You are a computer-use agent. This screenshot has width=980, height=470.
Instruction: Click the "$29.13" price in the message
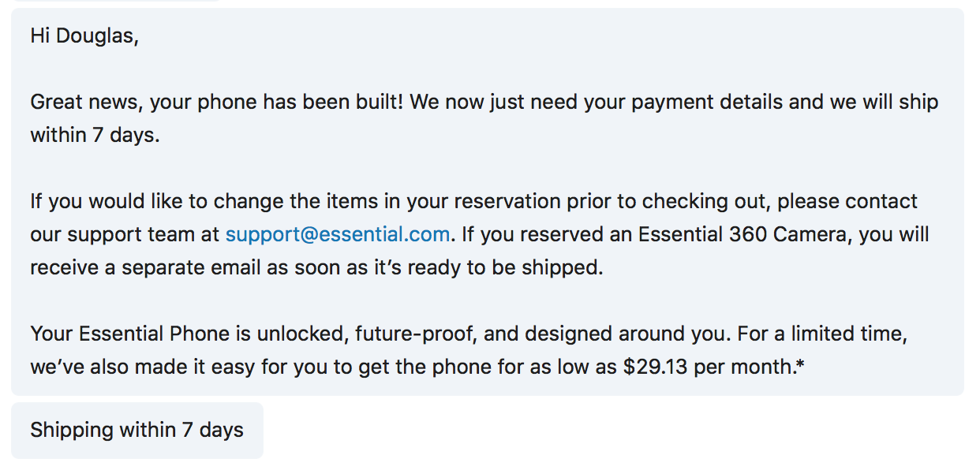tap(655, 367)
